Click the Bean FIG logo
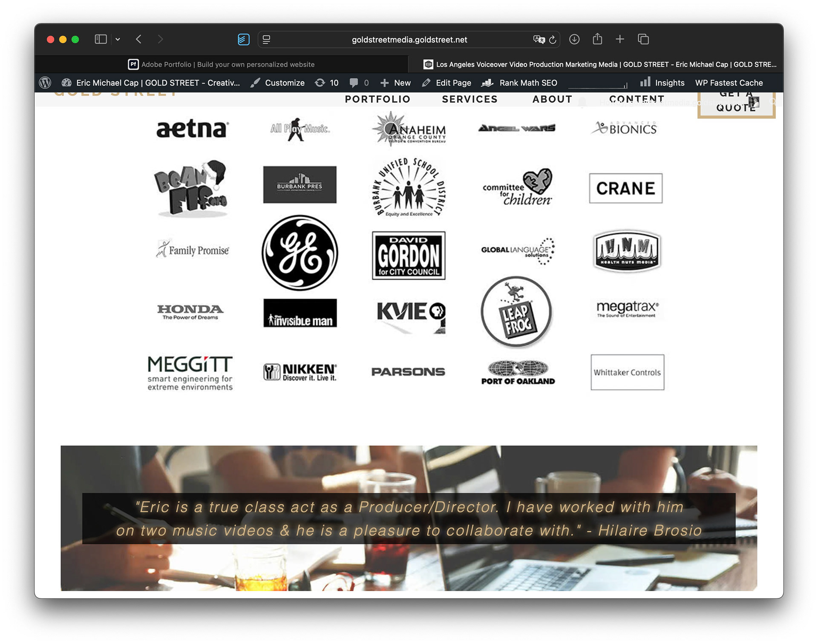Viewport: 818px width, 644px height. pos(190,188)
